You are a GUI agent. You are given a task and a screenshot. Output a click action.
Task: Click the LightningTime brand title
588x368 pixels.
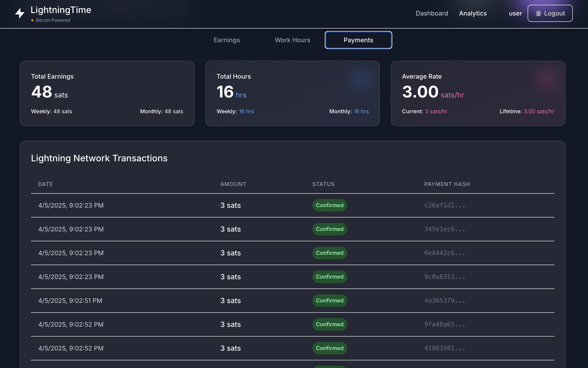pos(61,10)
